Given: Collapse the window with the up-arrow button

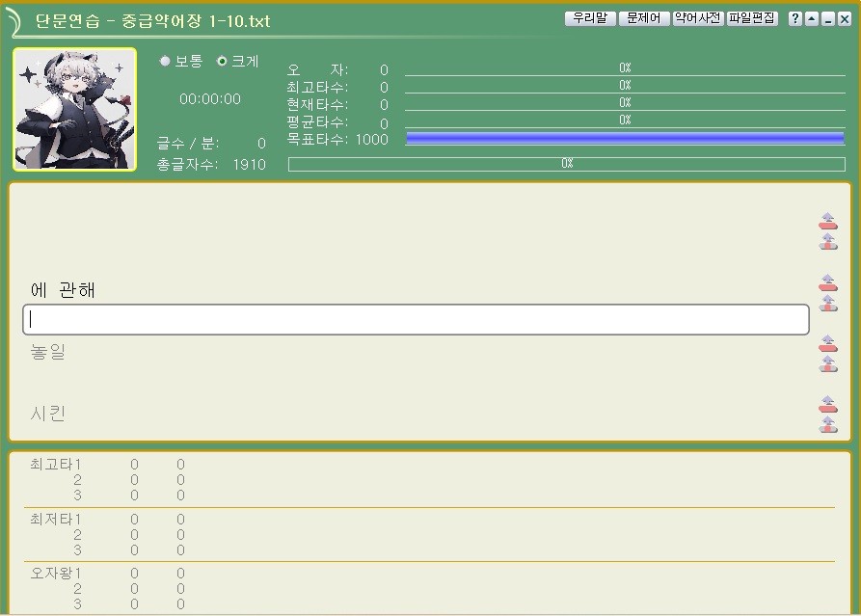Looking at the screenshot, I should tap(811, 19).
